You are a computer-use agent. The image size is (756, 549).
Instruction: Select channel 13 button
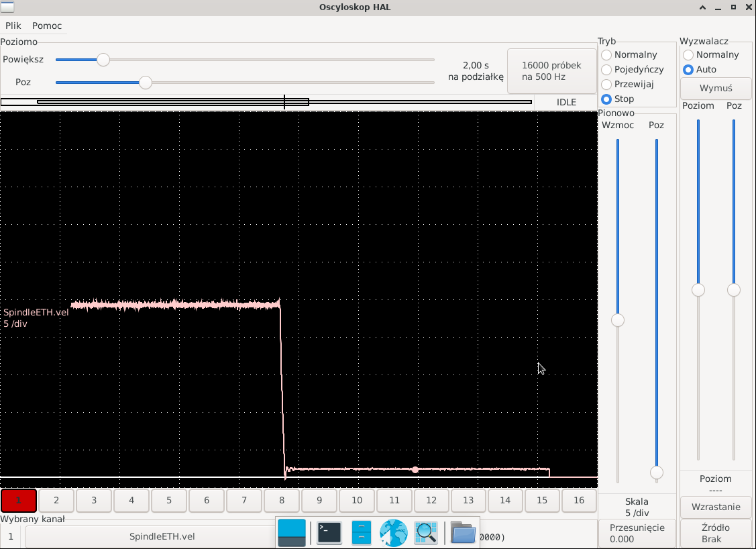[x=469, y=500]
